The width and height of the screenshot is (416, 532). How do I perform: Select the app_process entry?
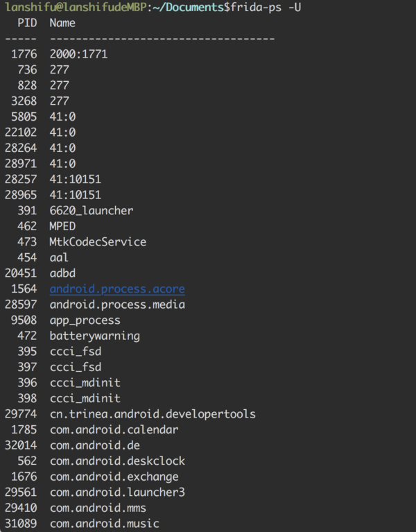coord(85,320)
